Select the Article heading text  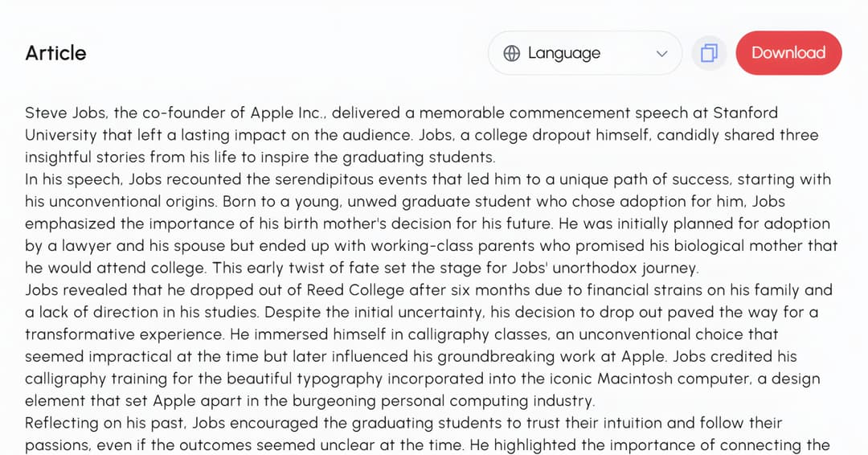(x=56, y=53)
